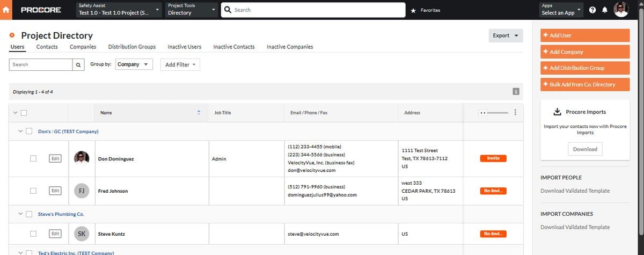Collapse all groups with header chevron
The image size is (644, 255).
click(x=14, y=113)
